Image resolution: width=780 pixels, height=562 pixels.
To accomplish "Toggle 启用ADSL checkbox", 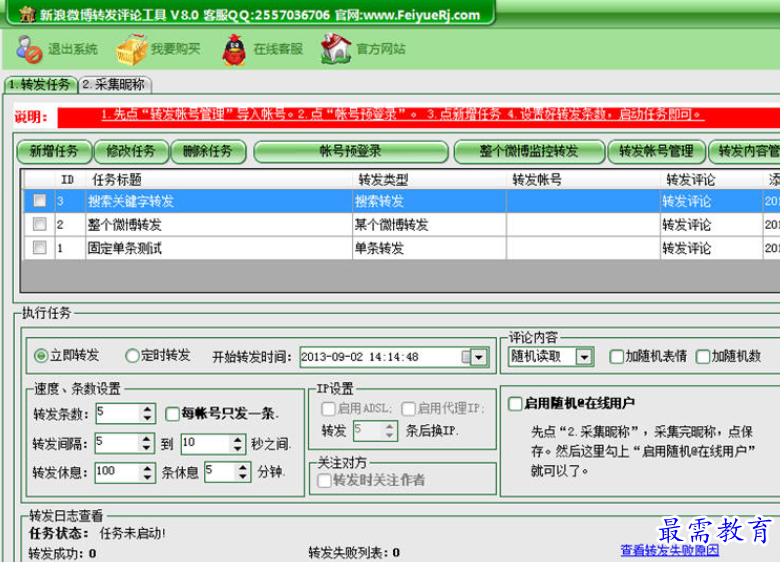I will click(x=328, y=409).
